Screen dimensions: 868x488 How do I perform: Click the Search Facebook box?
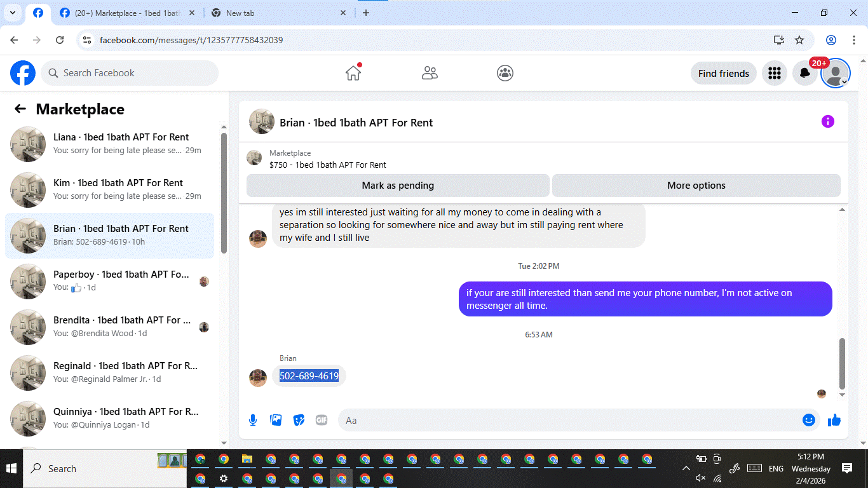(130, 73)
